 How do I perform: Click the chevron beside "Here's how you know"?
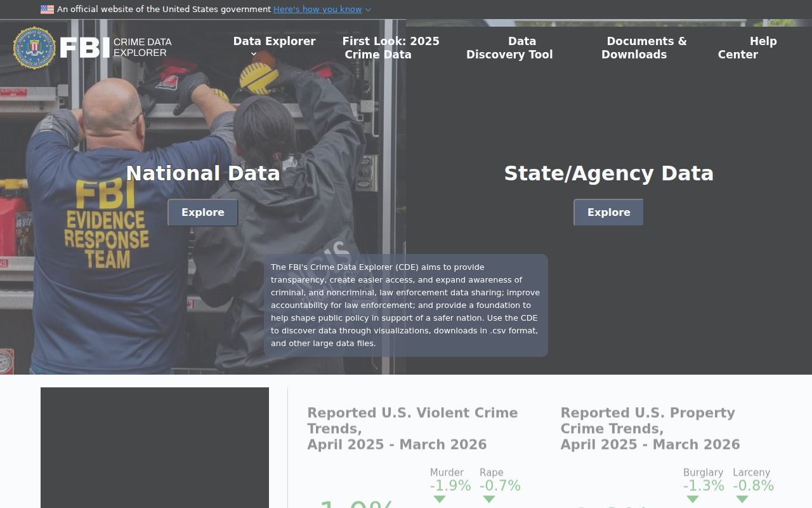pos(369,10)
